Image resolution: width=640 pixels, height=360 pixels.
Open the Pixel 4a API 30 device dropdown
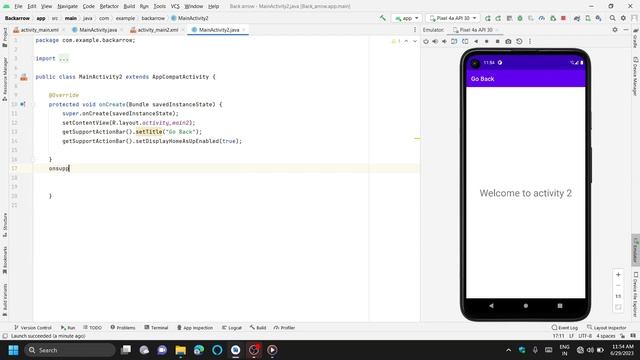coord(453,18)
